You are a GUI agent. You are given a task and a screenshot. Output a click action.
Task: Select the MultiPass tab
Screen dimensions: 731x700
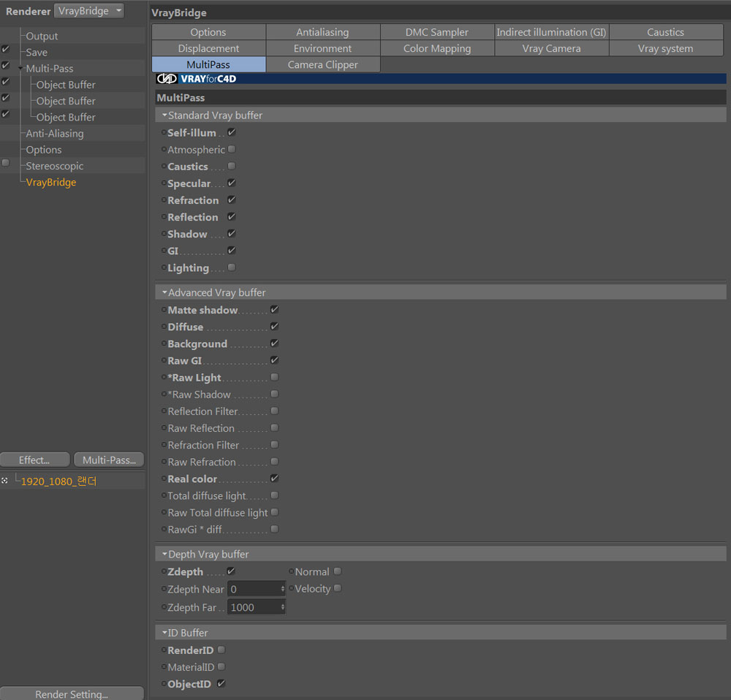click(x=208, y=64)
